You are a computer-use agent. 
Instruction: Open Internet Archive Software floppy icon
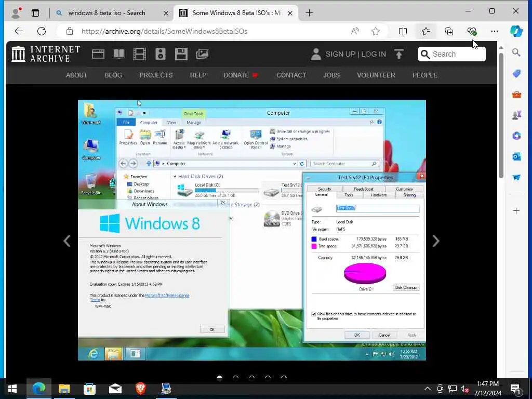pos(181,54)
